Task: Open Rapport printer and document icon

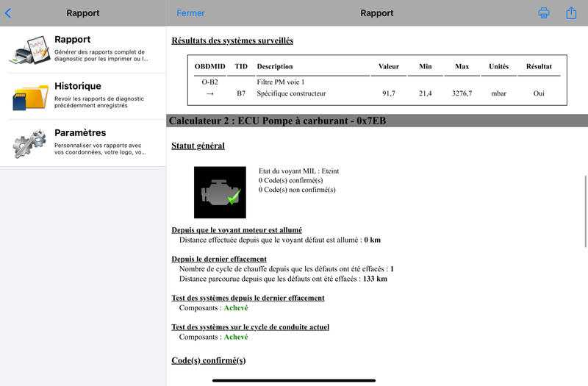Action: click(30, 49)
